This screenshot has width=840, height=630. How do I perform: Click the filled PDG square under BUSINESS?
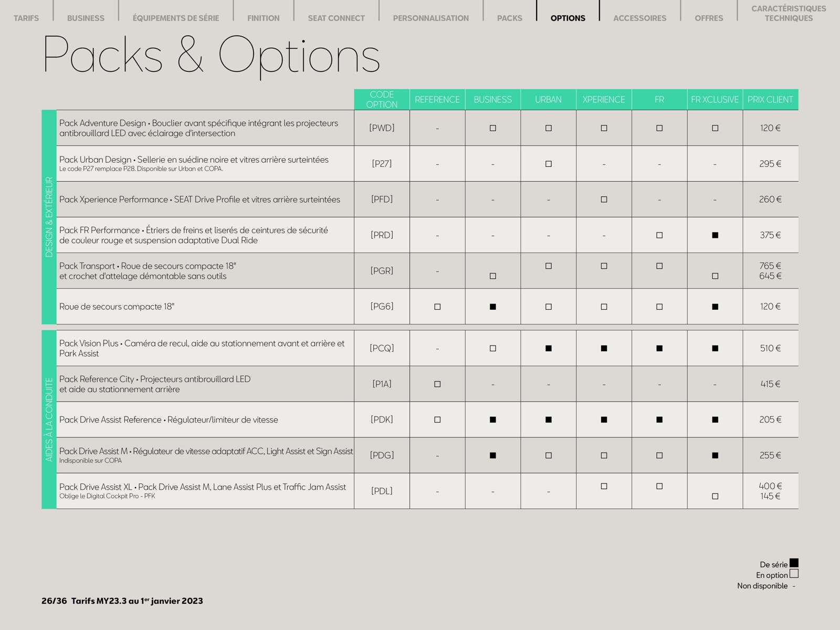[493, 456]
